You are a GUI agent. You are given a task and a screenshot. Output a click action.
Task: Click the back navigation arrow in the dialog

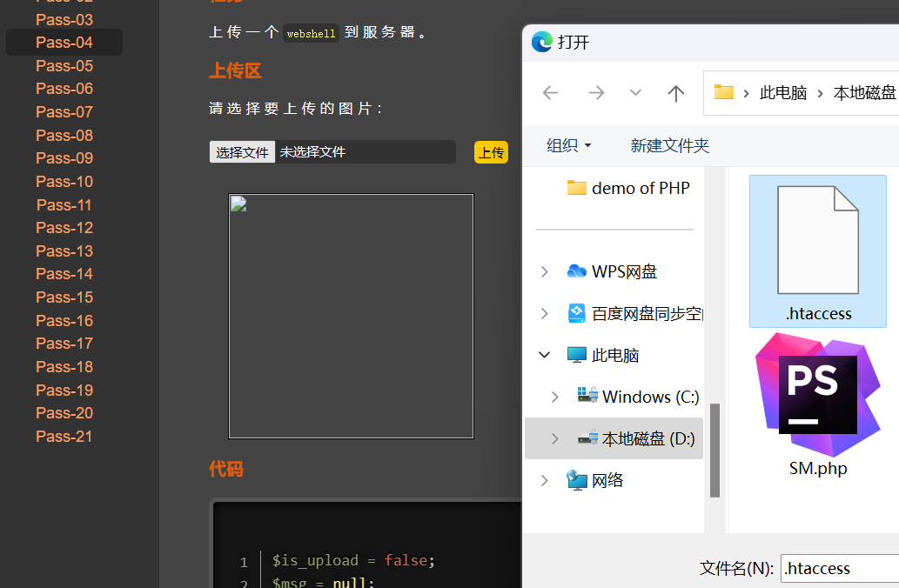(550, 92)
